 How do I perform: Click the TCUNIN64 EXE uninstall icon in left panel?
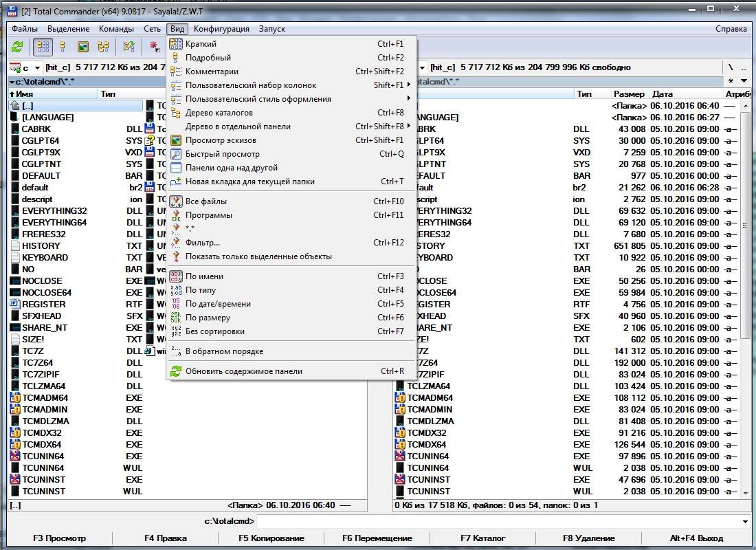tap(15, 456)
